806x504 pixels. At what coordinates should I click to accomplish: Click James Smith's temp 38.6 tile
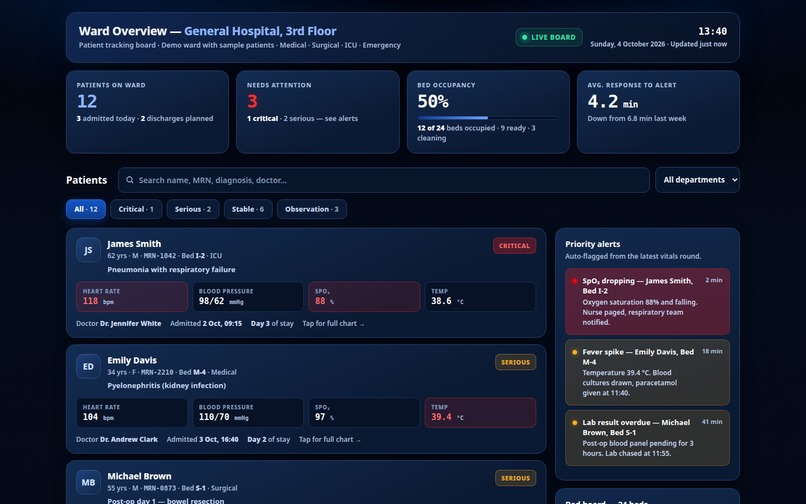[x=480, y=297]
